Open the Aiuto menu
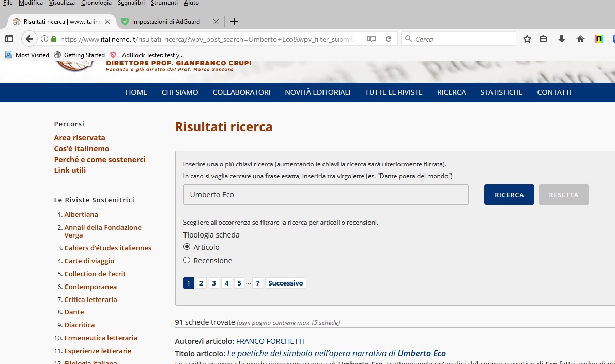The width and height of the screenshot is (615, 364). coord(191,3)
